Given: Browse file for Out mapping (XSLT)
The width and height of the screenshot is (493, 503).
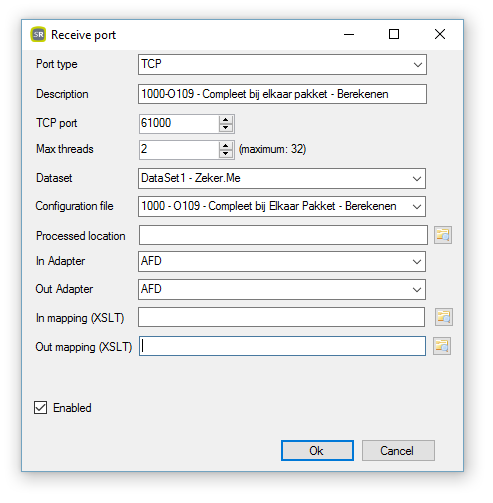Looking at the screenshot, I should [442, 346].
